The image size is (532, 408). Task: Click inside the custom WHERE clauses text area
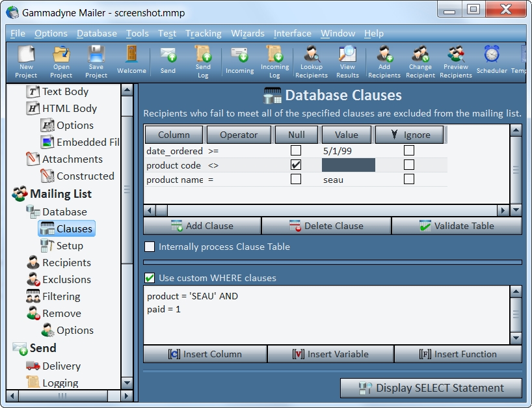click(326, 315)
